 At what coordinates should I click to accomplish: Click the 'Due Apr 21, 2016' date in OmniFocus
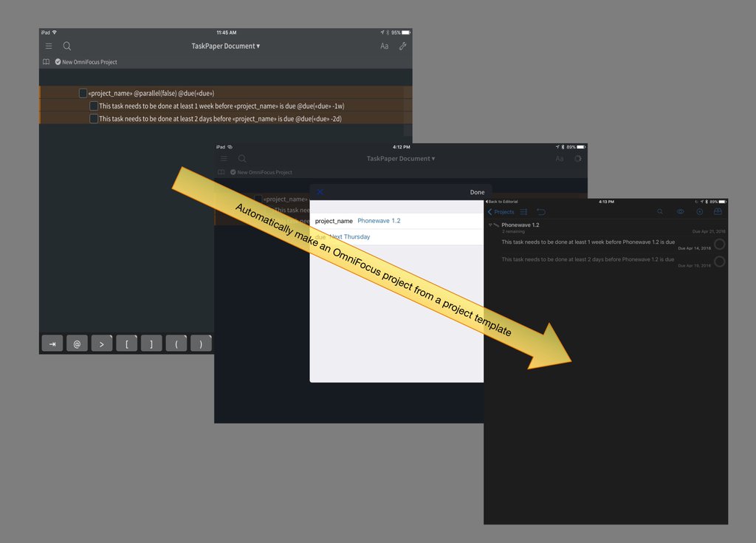(709, 232)
